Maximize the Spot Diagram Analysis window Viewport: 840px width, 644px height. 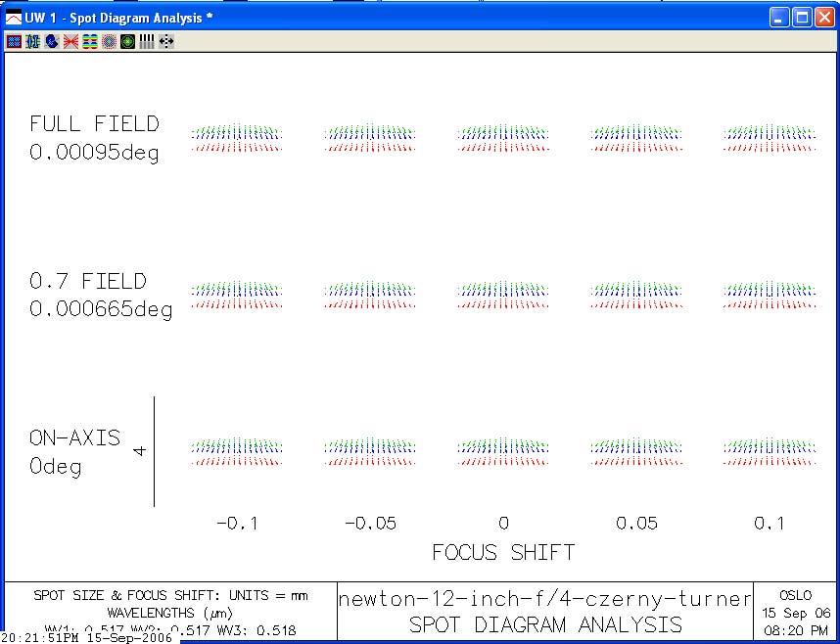(801, 17)
